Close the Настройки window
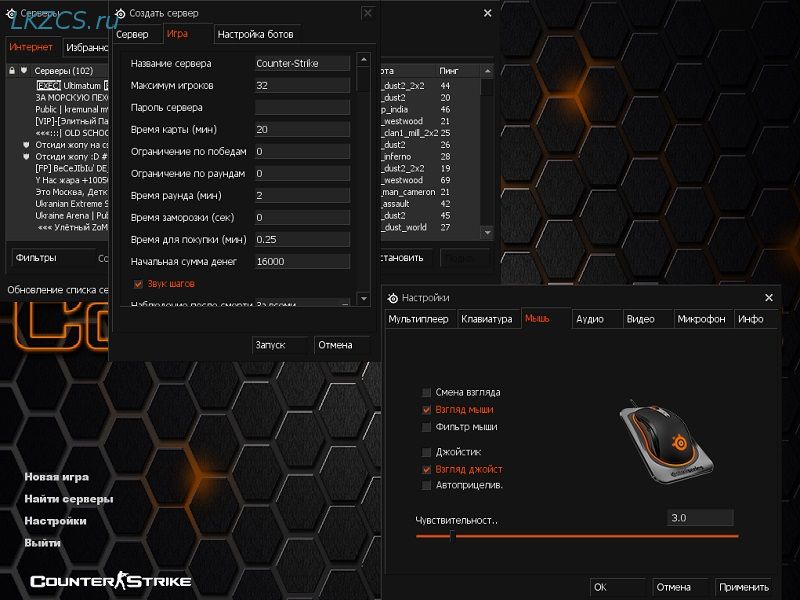The height and width of the screenshot is (600, 800). click(769, 297)
